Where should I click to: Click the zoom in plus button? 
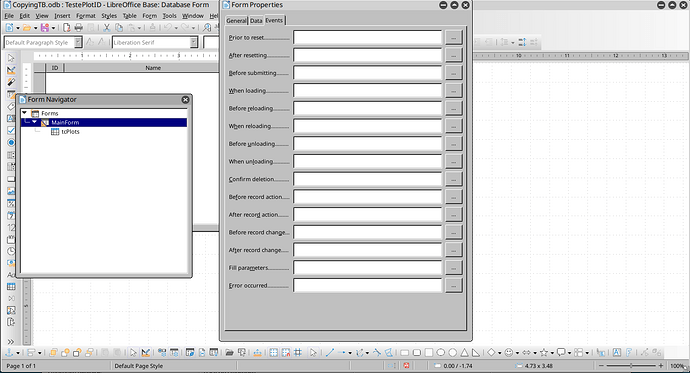coord(661,366)
